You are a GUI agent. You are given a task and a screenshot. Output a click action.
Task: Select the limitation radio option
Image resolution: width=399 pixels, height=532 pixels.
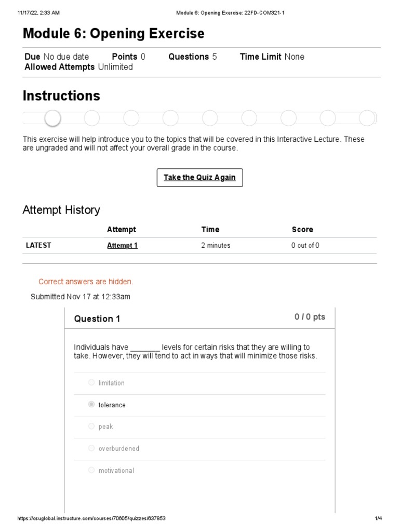point(91,383)
